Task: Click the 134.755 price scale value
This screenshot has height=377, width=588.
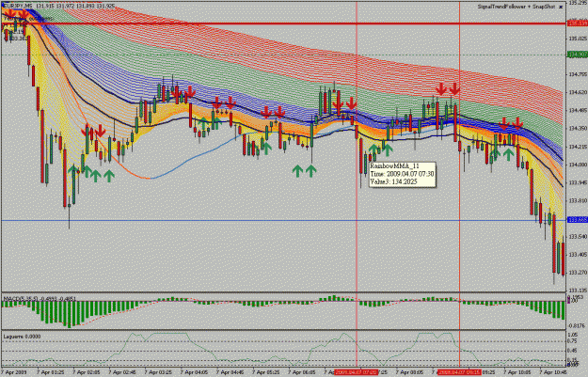Action: coord(578,74)
